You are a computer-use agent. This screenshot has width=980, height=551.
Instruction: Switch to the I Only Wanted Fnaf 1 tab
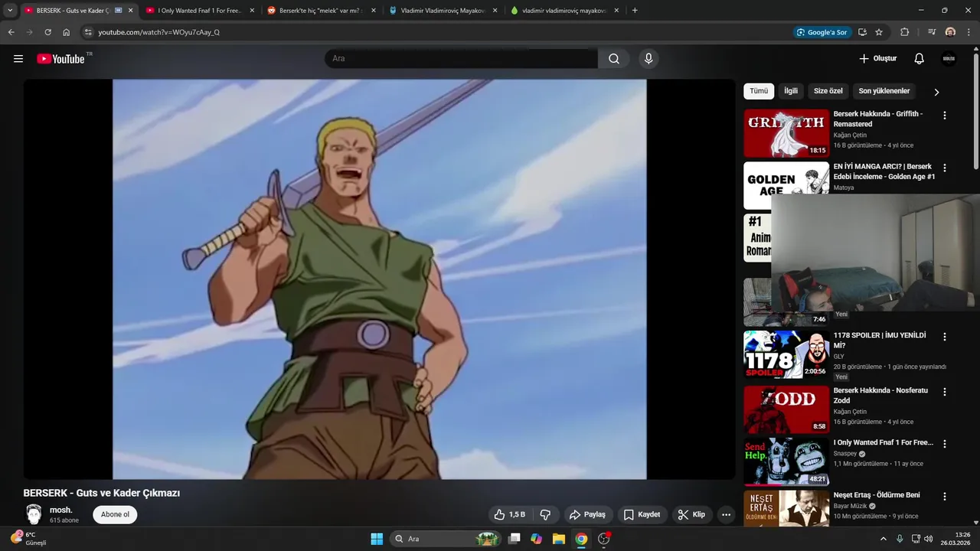coord(199,11)
